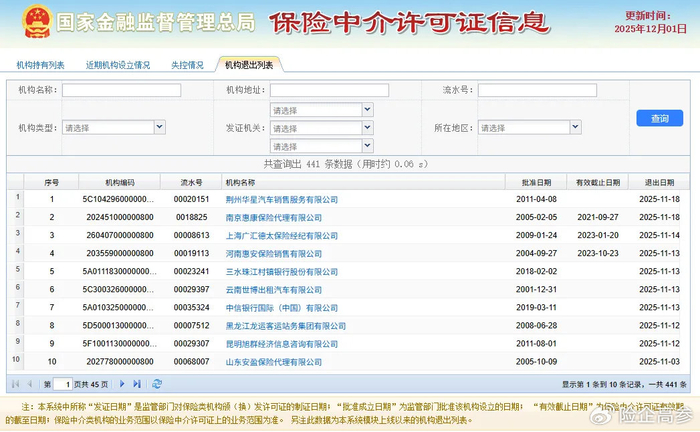
Task: Click the previous page arrow icon
Action: (29, 383)
